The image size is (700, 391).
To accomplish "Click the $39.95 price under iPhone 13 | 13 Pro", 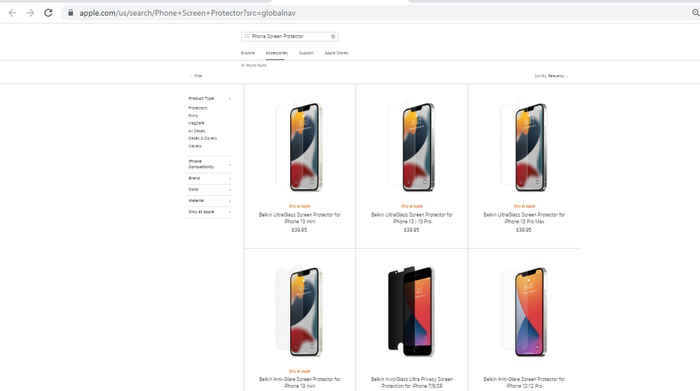I will [x=412, y=230].
